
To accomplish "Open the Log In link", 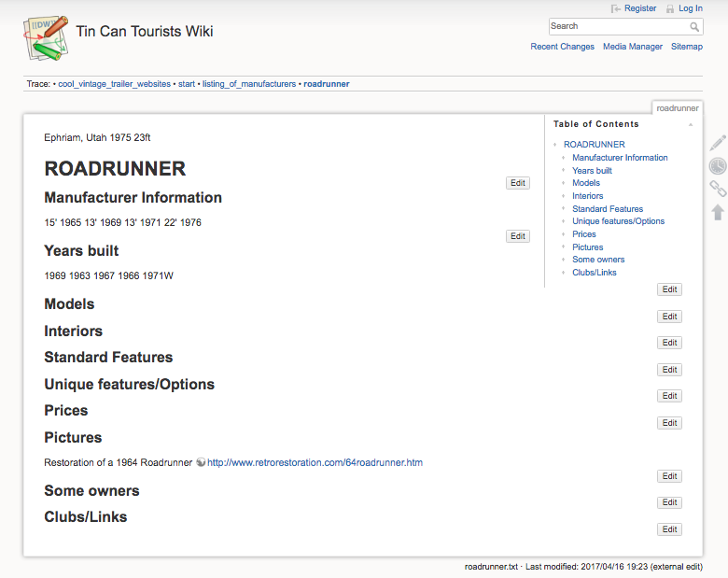I will [x=691, y=8].
